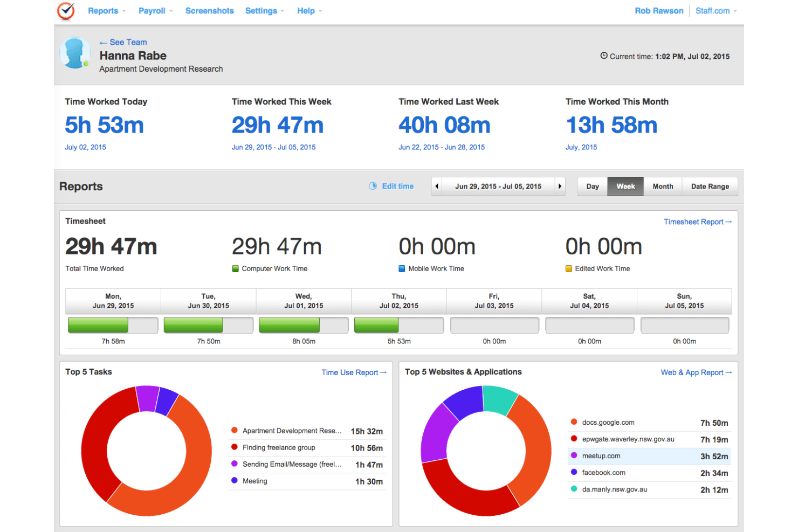Open the Reports dropdown menu
The width and height of the screenshot is (798, 532).
(106, 11)
